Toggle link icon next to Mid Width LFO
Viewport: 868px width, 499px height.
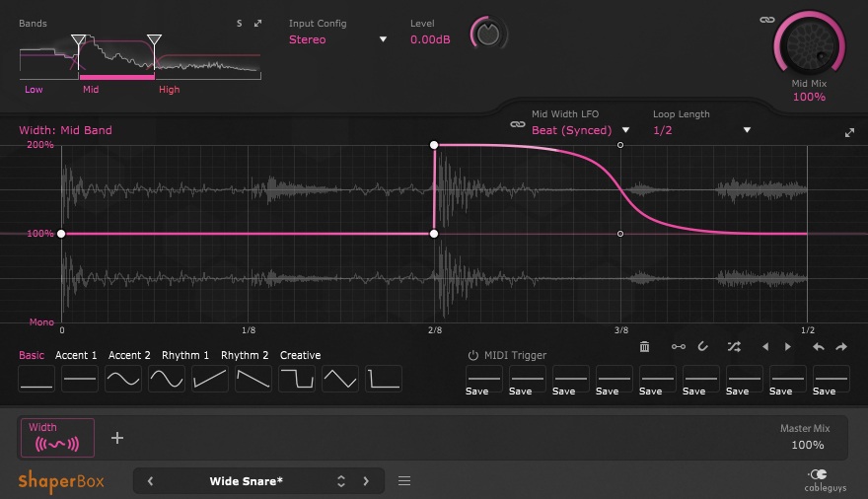click(x=518, y=124)
